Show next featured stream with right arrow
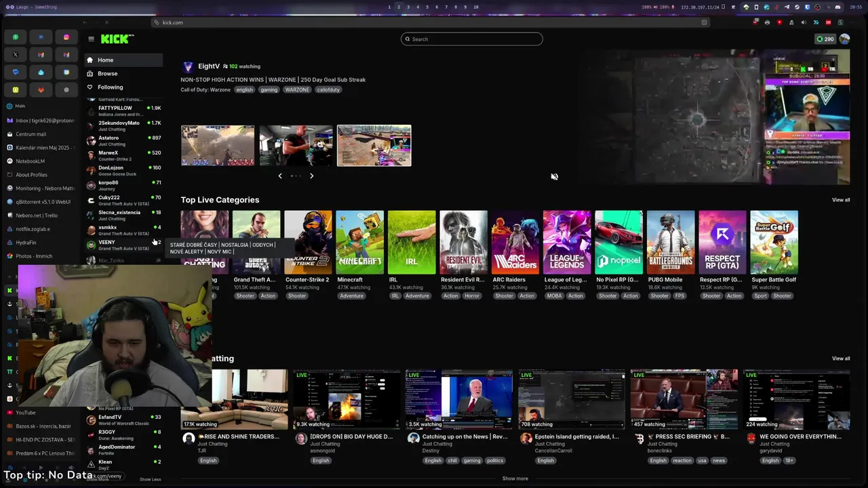This screenshot has width=868, height=488. 311,176
